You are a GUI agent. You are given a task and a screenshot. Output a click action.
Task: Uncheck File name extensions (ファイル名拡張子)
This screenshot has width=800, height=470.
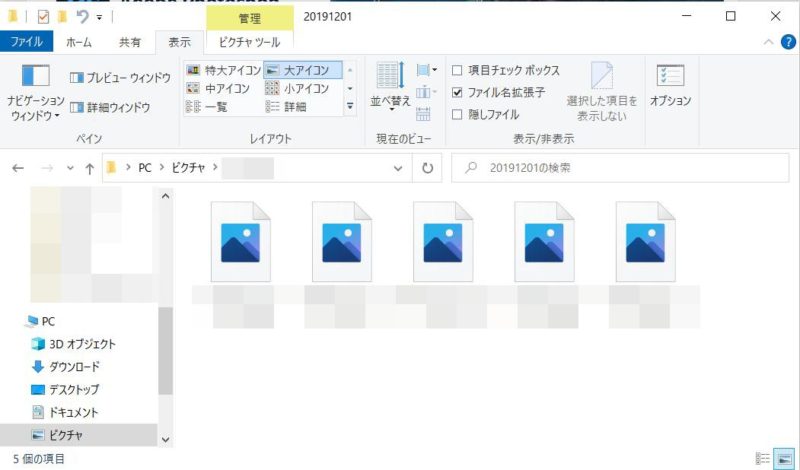[499, 92]
